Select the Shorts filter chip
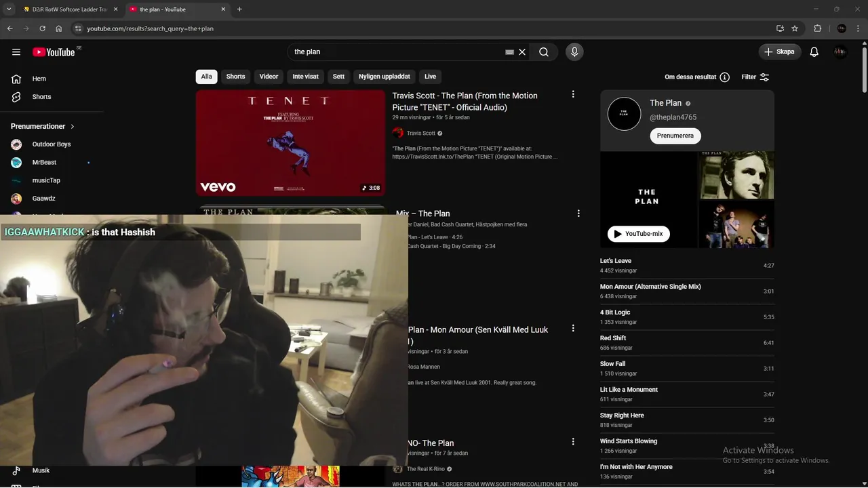Screen dimensions: 868x488 (x=235, y=77)
